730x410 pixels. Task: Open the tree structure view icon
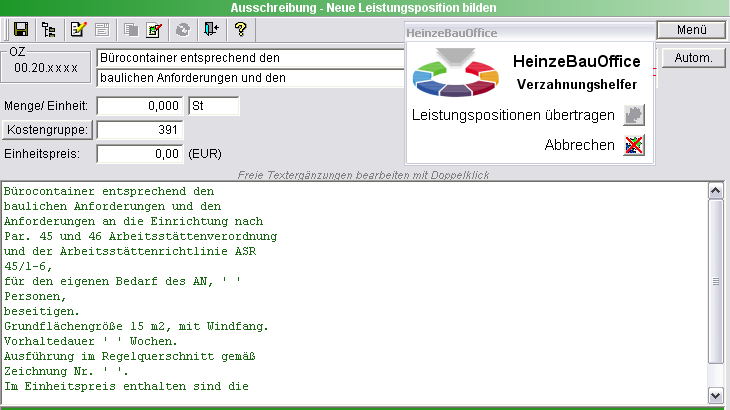(x=48, y=30)
